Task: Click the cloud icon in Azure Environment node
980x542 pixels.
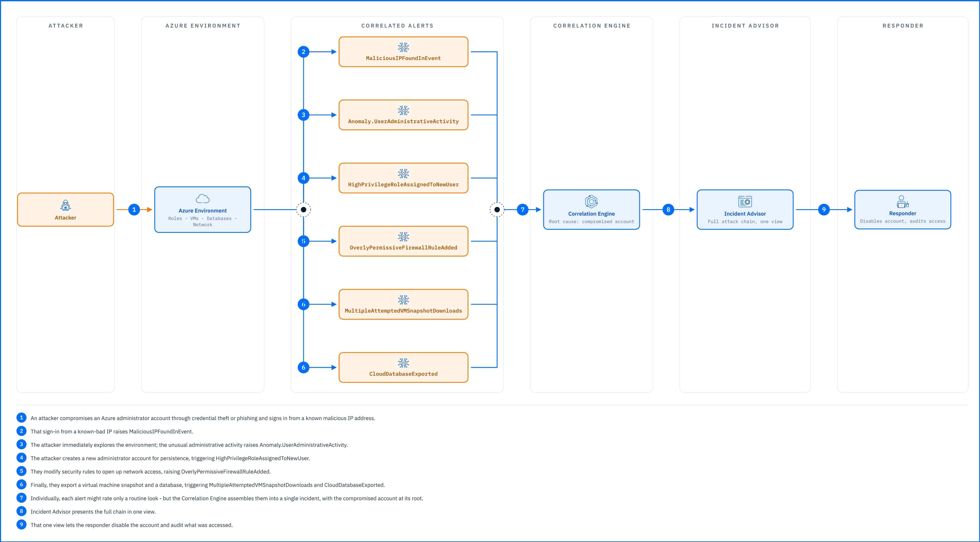Action: (202, 199)
